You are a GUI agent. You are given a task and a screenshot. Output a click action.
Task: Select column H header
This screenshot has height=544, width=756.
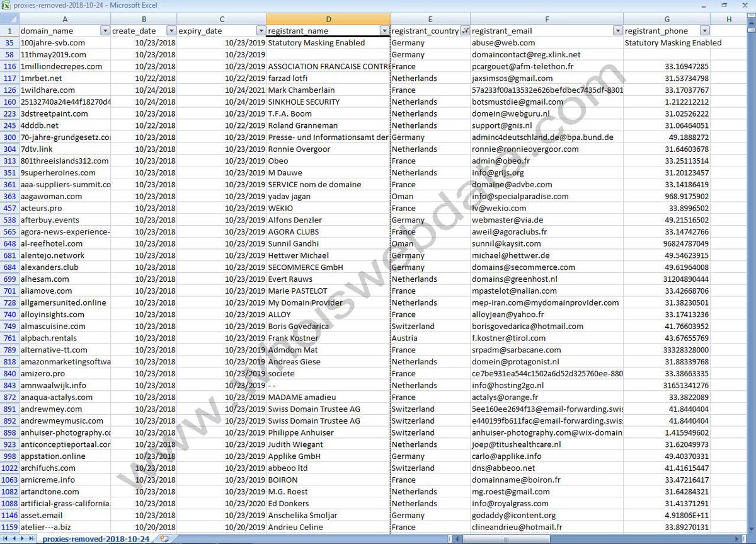point(728,20)
